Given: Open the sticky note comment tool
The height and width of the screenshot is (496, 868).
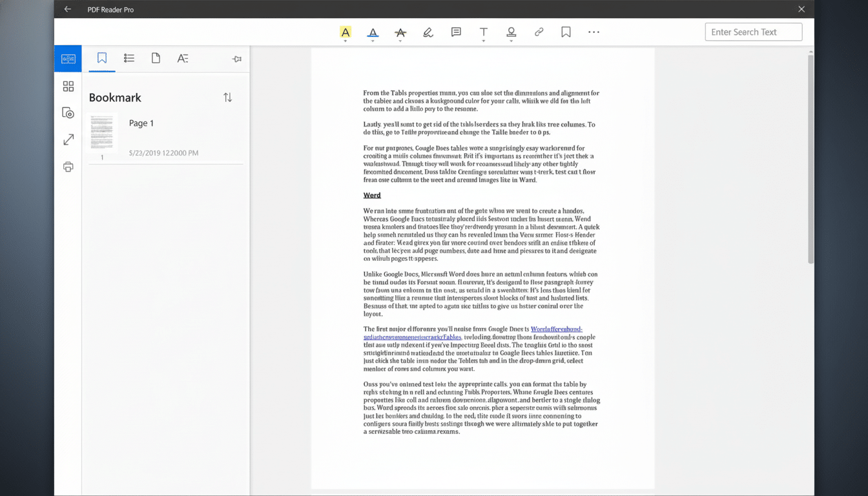Looking at the screenshot, I should (x=456, y=32).
